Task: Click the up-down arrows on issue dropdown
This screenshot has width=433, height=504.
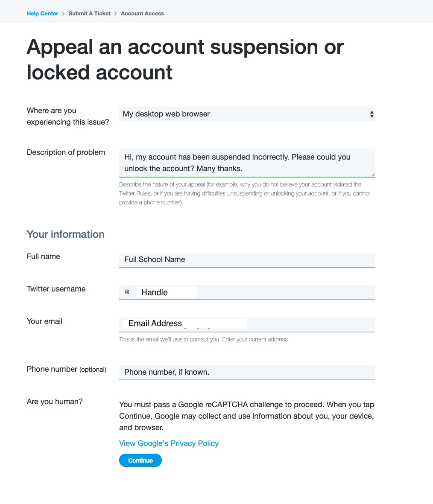Action: tap(372, 114)
